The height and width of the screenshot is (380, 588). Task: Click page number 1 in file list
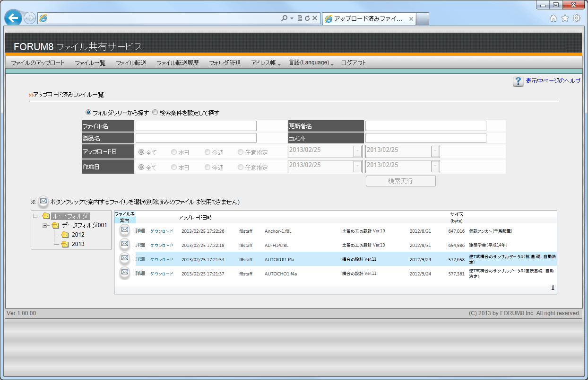[x=553, y=288]
